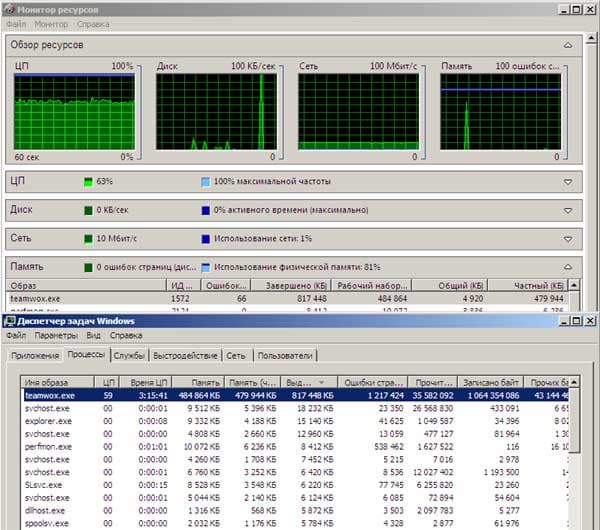Image resolution: width=600 pixels, height=530 pixels.
Task: Click the Сеть activity graph
Action: (x=358, y=112)
